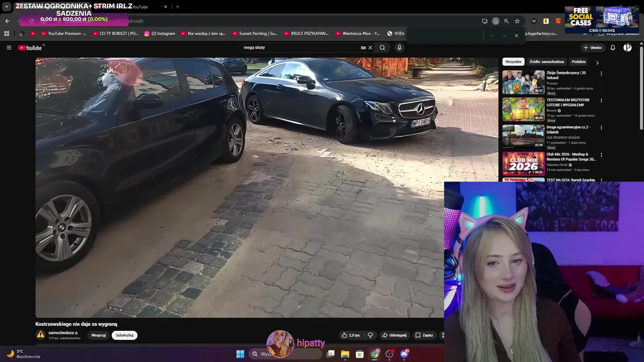Viewport: 644px width, 362px height.
Task: Select the Wszystkie filter chip
Action: (x=513, y=62)
